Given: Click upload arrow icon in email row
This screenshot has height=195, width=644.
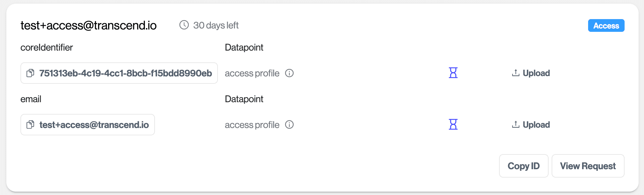Looking at the screenshot, I should point(515,124).
